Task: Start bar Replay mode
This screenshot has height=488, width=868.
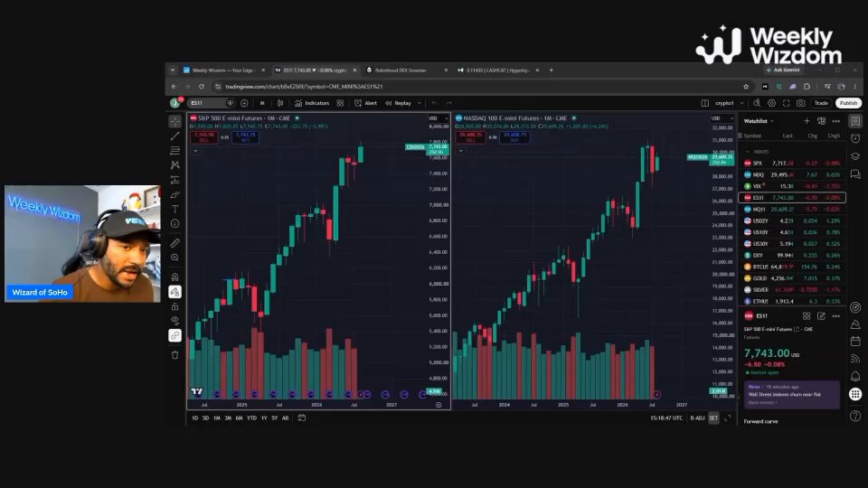Action: [399, 103]
